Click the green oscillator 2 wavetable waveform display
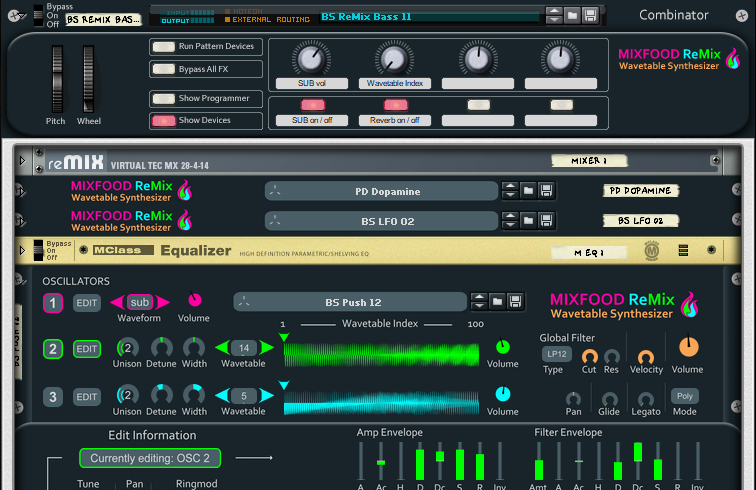 (381, 355)
